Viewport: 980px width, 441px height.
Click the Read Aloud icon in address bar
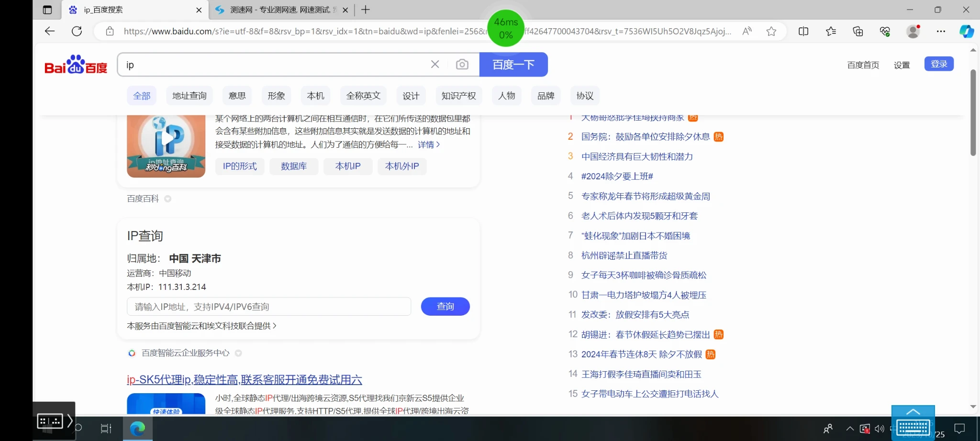click(746, 32)
